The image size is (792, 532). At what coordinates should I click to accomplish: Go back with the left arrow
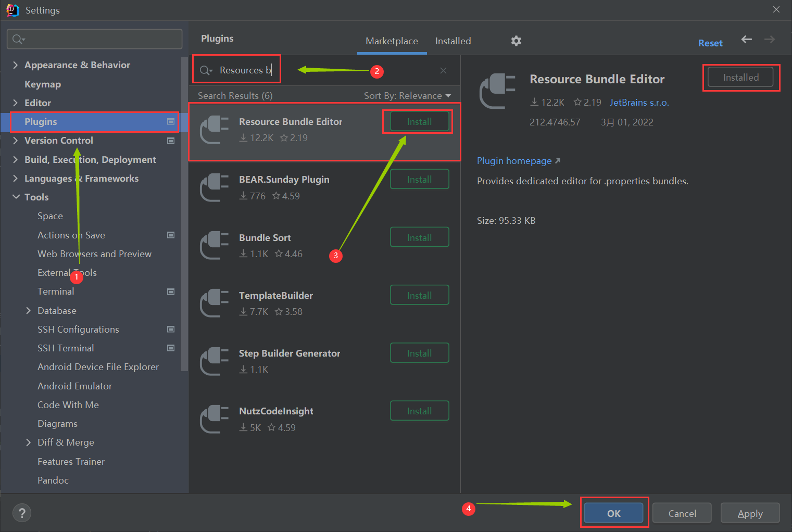747,40
